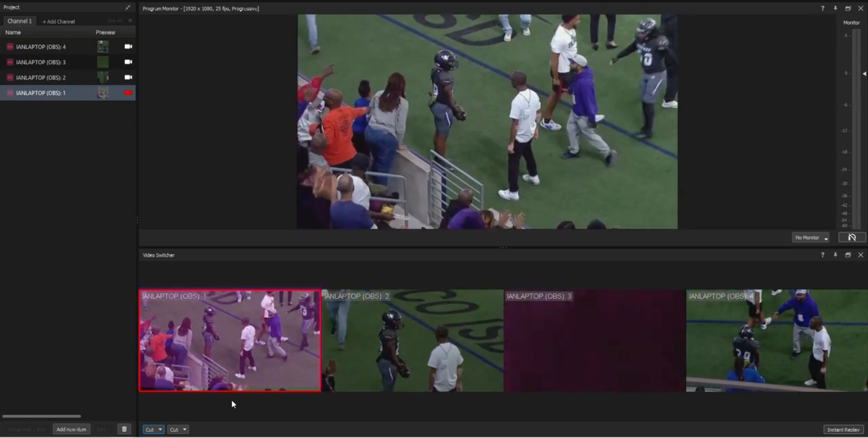Open the No Monitor dropdown
This screenshot has height=438, width=868.
(x=810, y=238)
